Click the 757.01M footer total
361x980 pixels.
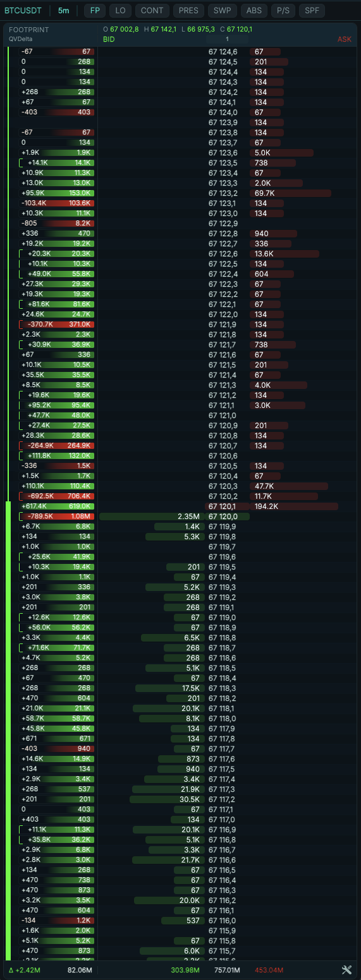pos(228,970)
